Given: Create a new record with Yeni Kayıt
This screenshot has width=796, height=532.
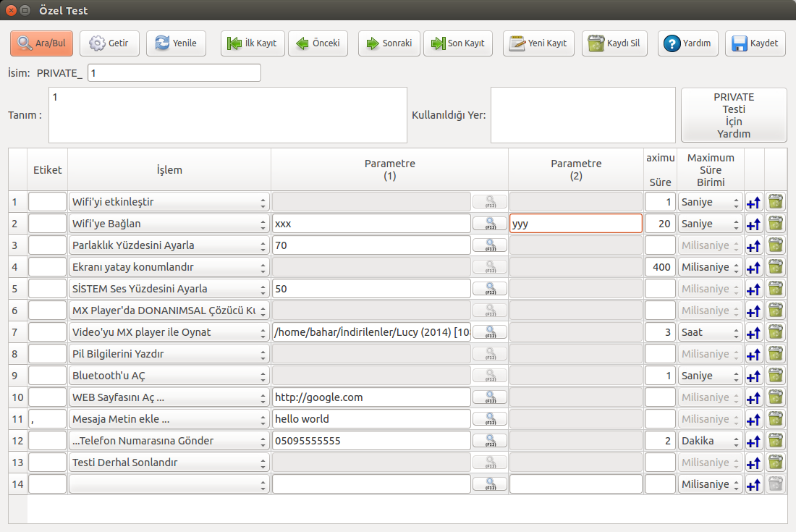Looking at the screenshot, I should click(x=538, y=43).
